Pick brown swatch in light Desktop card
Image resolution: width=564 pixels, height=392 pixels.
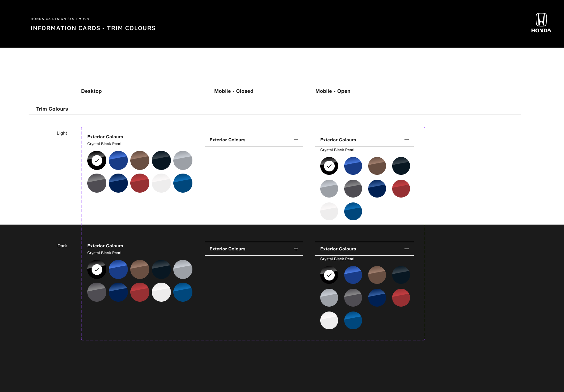(x=140, y=160)
